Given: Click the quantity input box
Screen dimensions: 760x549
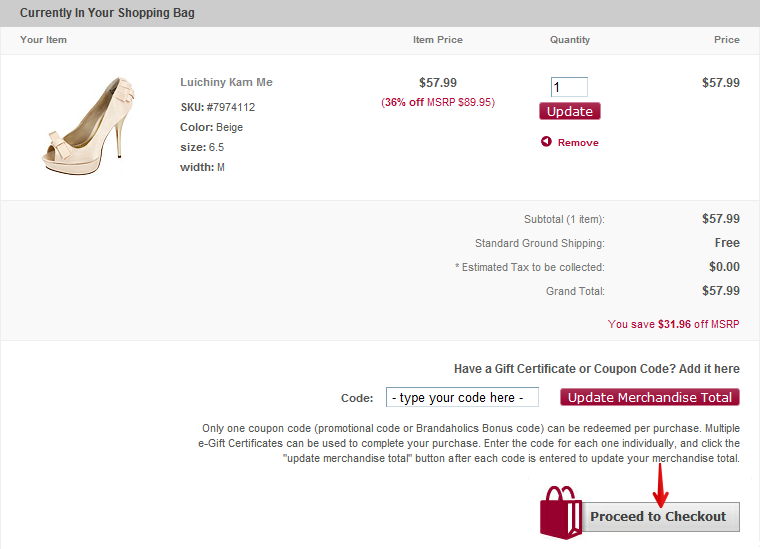Looking at the screenshot, I should click(569, 87).
